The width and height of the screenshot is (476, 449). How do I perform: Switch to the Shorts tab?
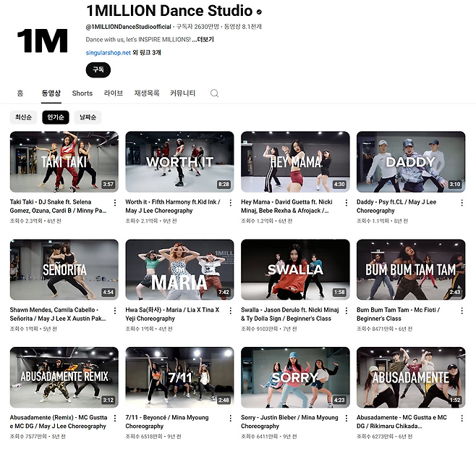(82, 93)
